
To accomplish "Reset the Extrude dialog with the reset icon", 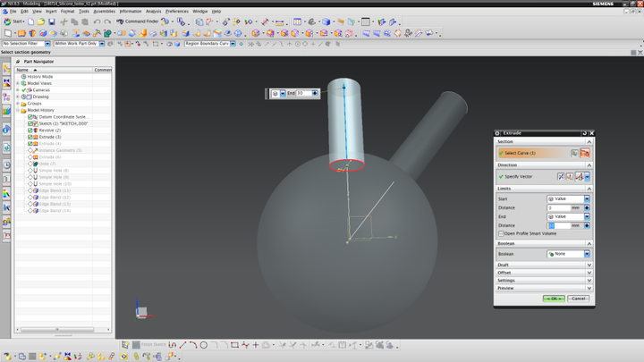I will tap(584, 133).
